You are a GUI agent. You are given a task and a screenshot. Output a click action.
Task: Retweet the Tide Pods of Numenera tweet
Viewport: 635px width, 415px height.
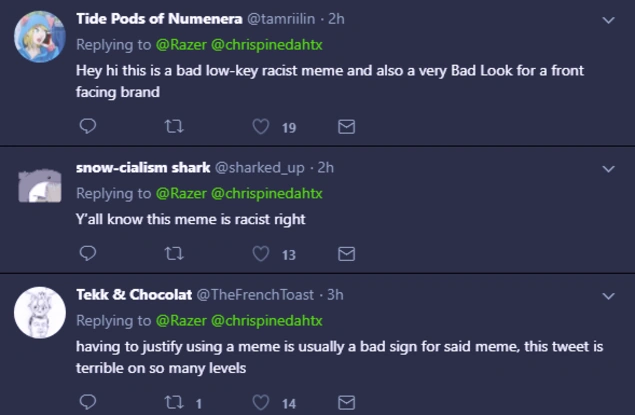(x=174, y=127)
